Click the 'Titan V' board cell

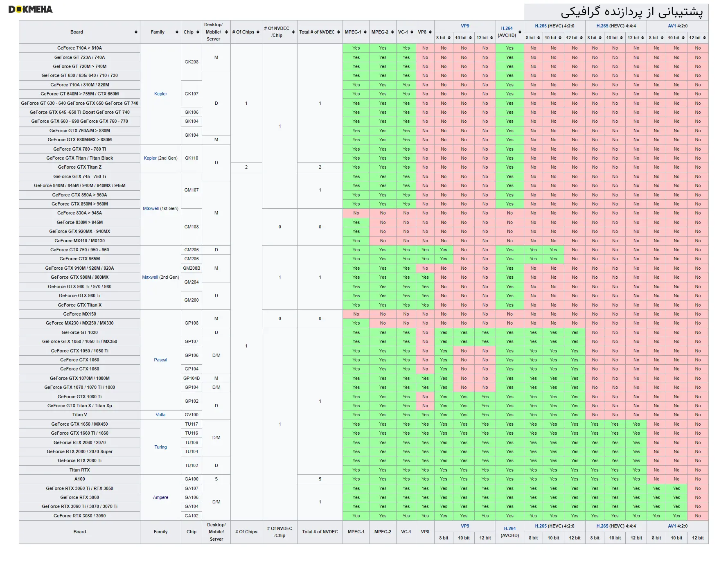coord(79,415)
